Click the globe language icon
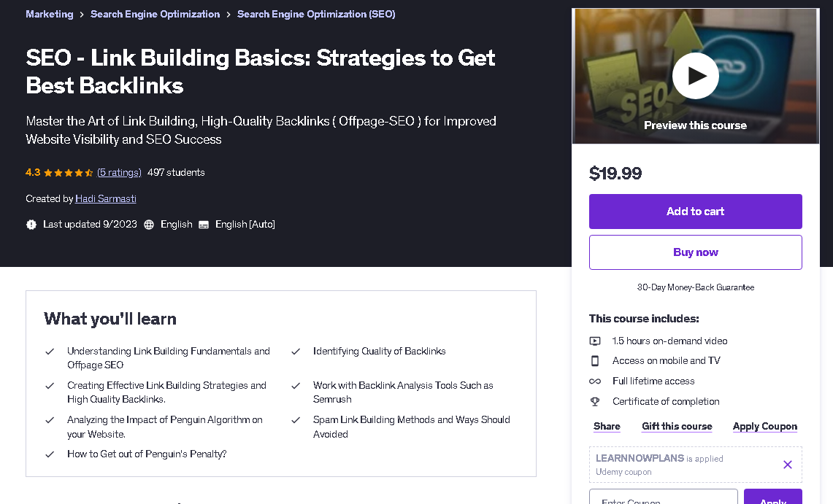This screenshot has width=833, height=504. (149, 225)
